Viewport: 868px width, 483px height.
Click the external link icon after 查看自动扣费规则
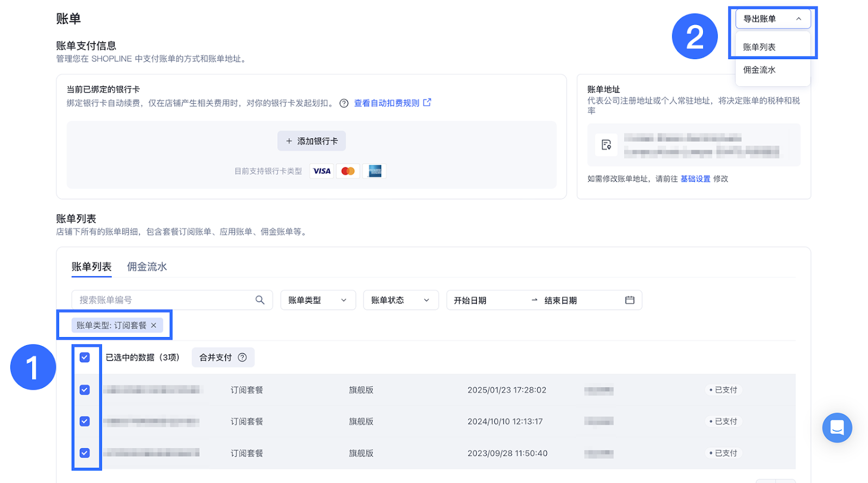pyautogui.click(x=427, y=103)
